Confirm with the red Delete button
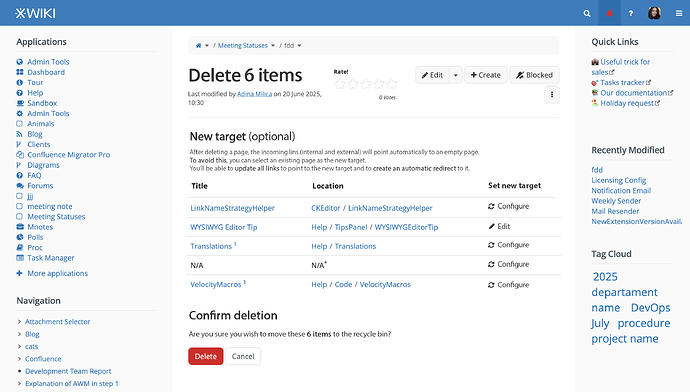The image size is (690, 392). 206,356
